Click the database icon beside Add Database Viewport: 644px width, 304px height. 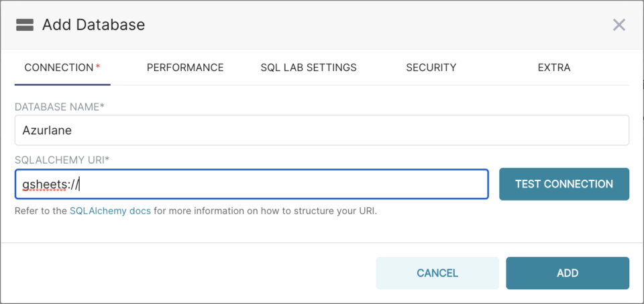(25, 26)
